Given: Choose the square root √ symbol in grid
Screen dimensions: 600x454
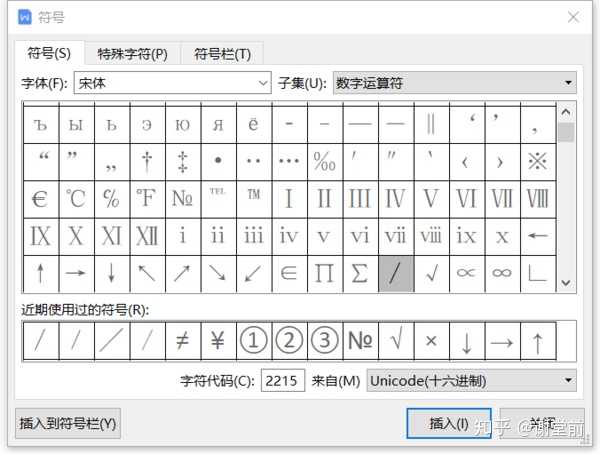Looking at the screenshot, I should coord(431,273).
